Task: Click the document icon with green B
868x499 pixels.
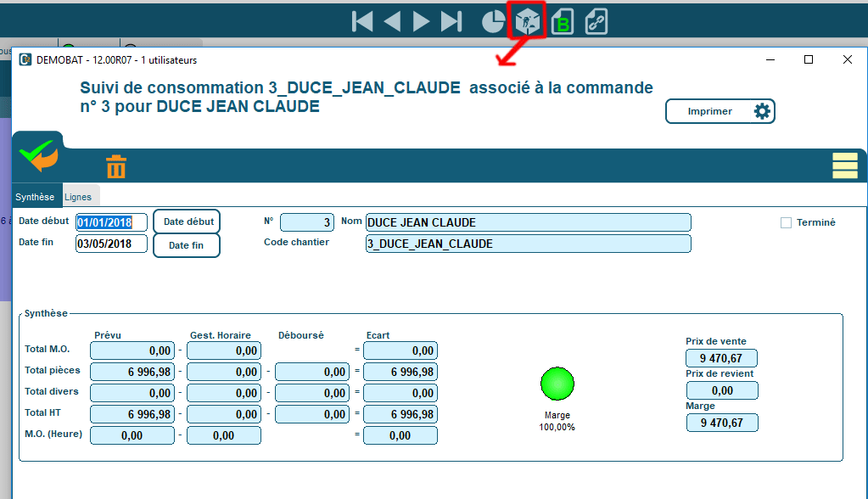Action: (562, 23)
